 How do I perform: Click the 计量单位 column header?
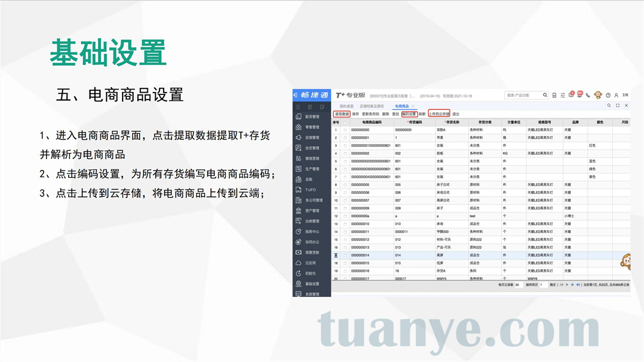click(x=513, y=123)
